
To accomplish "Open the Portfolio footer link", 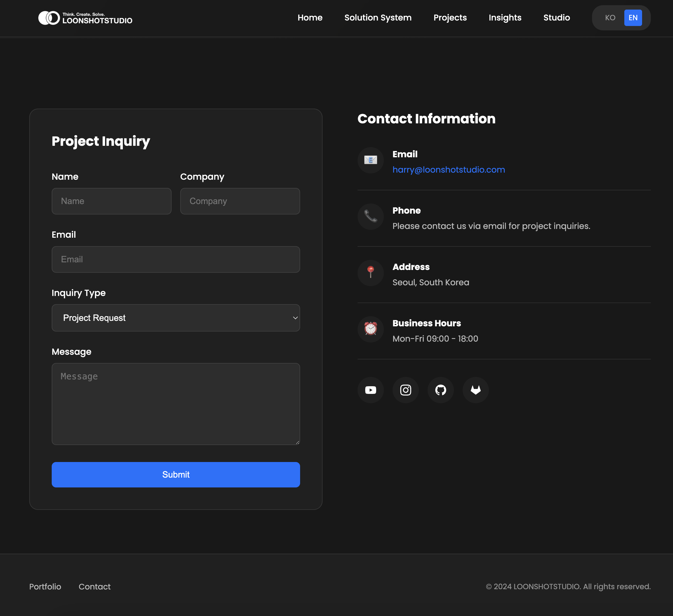I will 45,587.
